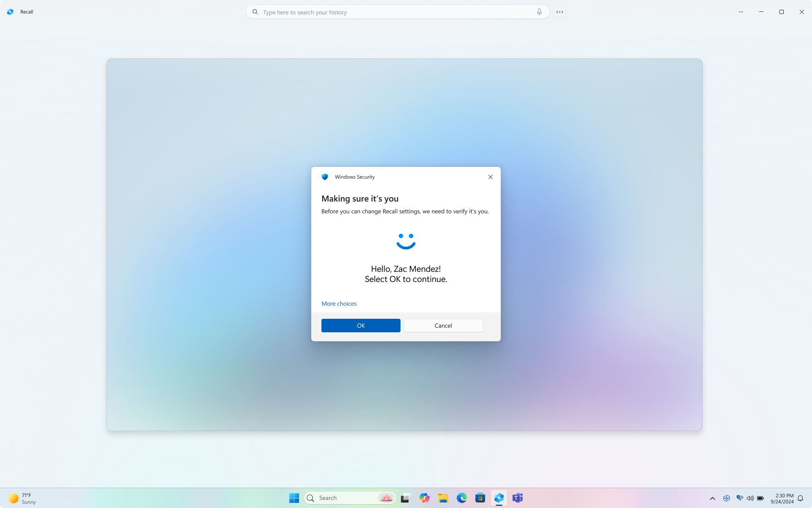Click the Recall history search input field
Image resolution: width=812 pixels, height=508 pixels.
(398, 12)
